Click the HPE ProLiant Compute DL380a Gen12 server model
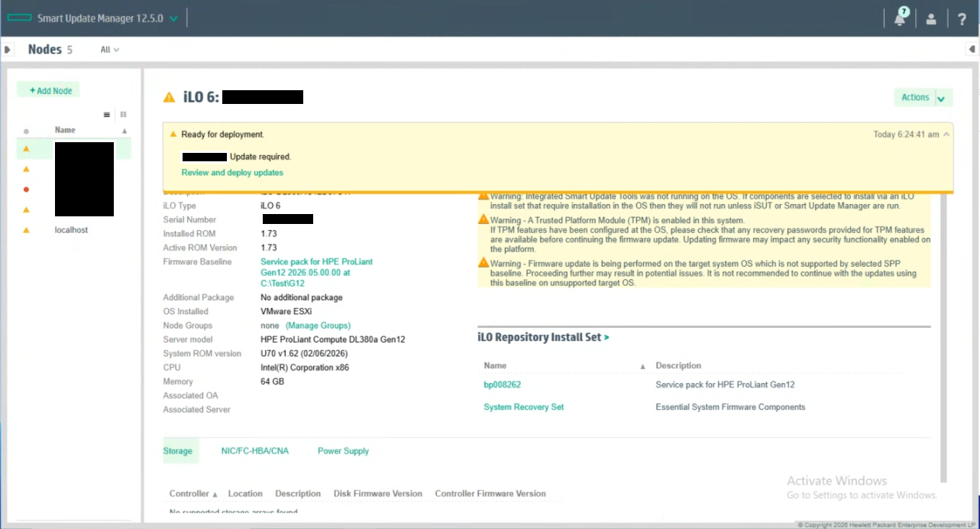 [333, 339]
